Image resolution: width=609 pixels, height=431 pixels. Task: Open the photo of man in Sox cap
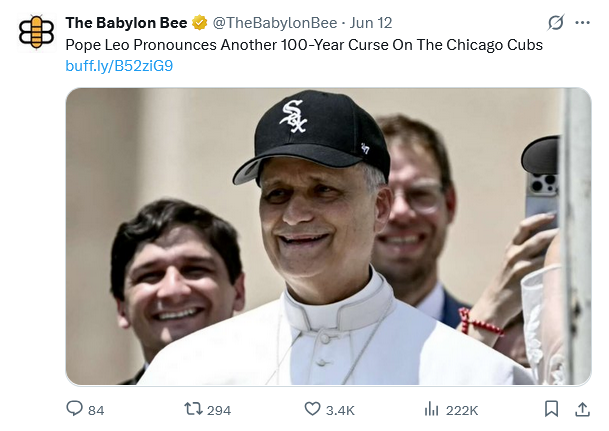(329, 237)
